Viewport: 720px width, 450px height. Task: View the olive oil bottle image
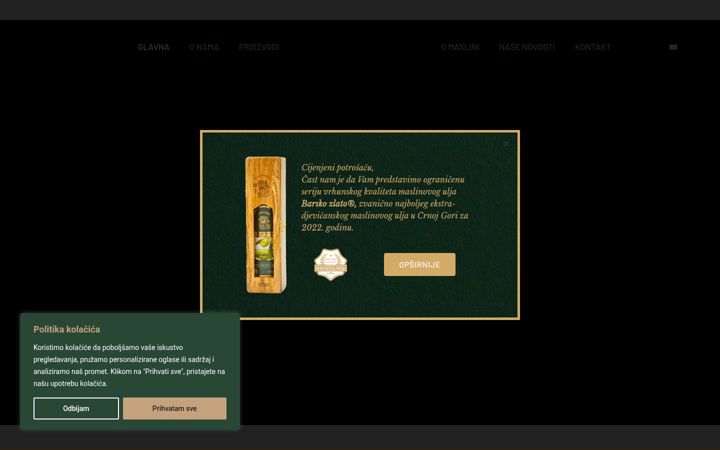265,225
